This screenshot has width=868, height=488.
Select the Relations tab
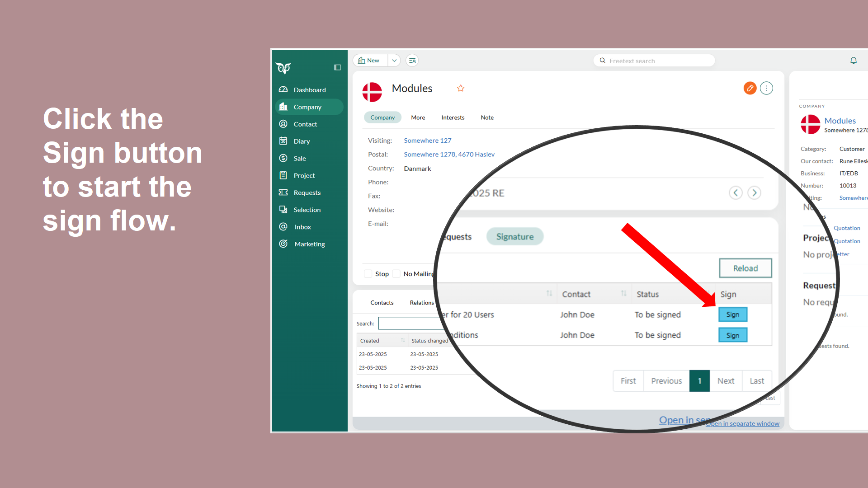pyautogui.click(x=421, y=303)
